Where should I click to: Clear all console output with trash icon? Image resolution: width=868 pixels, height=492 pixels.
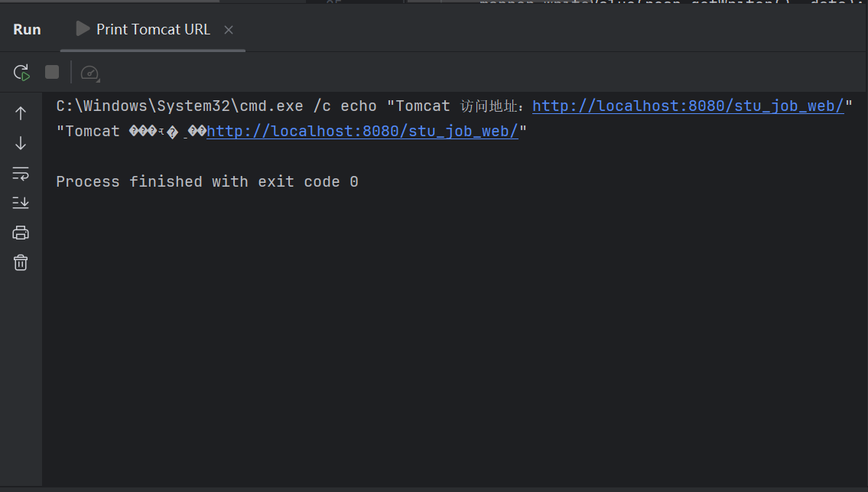tap(21, 262)
